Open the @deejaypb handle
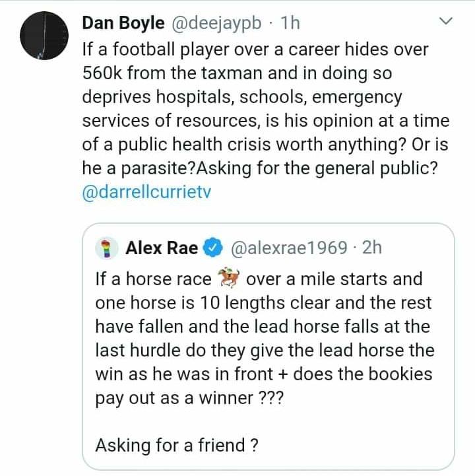The image size is (475, 476). tap(217, 23)
